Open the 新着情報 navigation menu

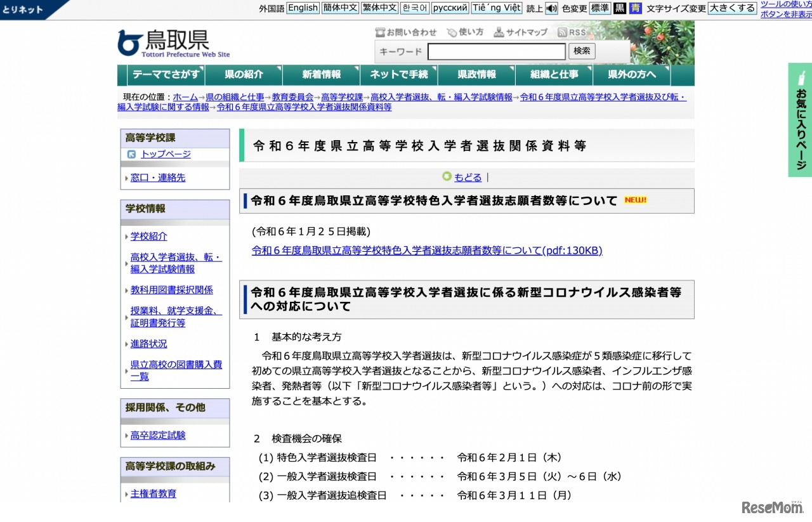(x=321, y=74)
